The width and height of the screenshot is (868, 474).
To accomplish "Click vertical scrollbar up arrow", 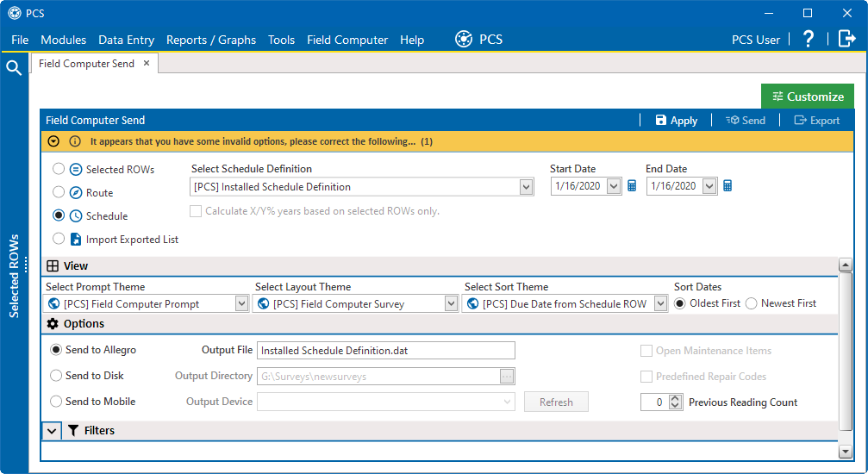I will [846, 265].
